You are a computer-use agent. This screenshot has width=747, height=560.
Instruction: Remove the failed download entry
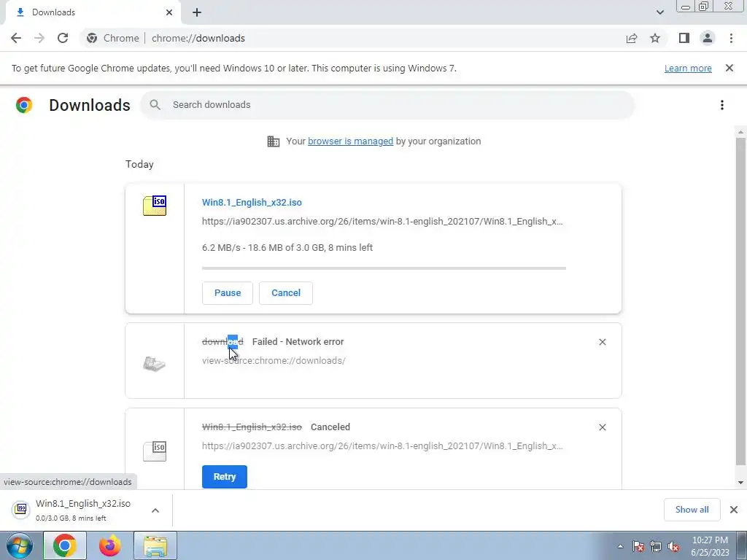pyautogui.click(x=602, y=342)
